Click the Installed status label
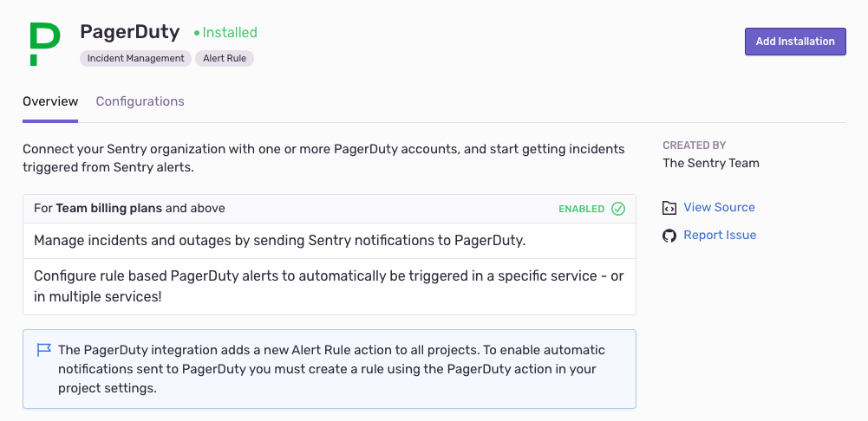 (x=230, y=32)
